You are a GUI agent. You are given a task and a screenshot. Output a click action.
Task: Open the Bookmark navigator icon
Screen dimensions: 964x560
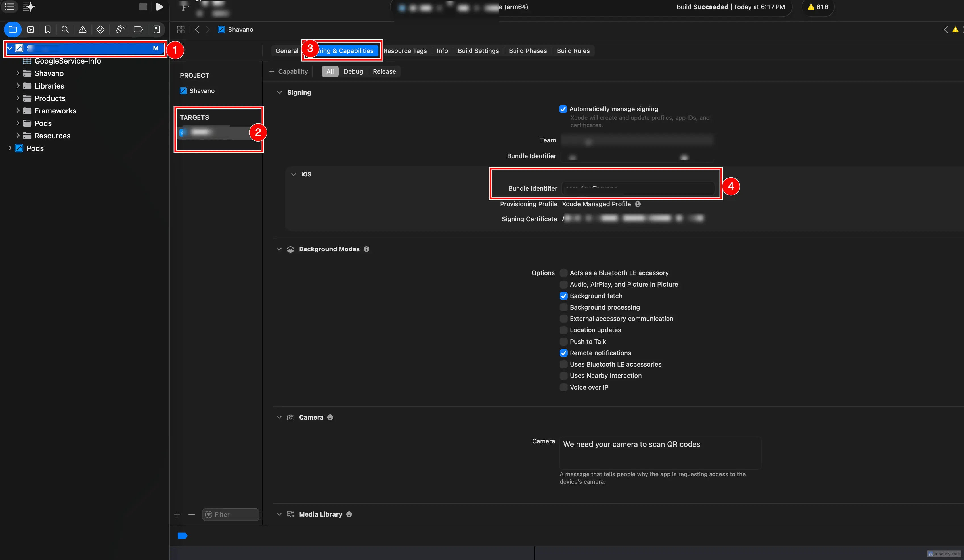click(x=47, y=30)
